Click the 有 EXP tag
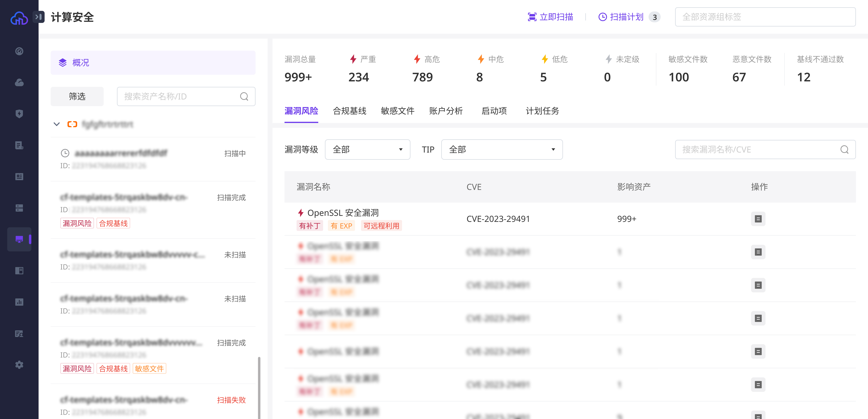868x419 pixels. [341, 226]
